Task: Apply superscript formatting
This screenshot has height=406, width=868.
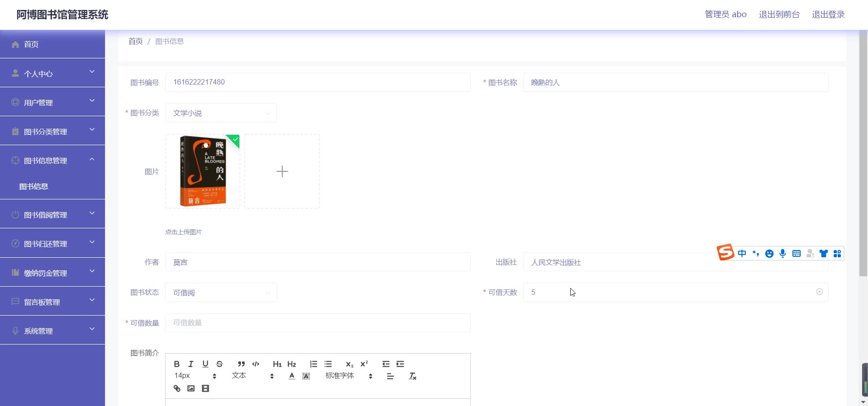Action: coord(364,364)
